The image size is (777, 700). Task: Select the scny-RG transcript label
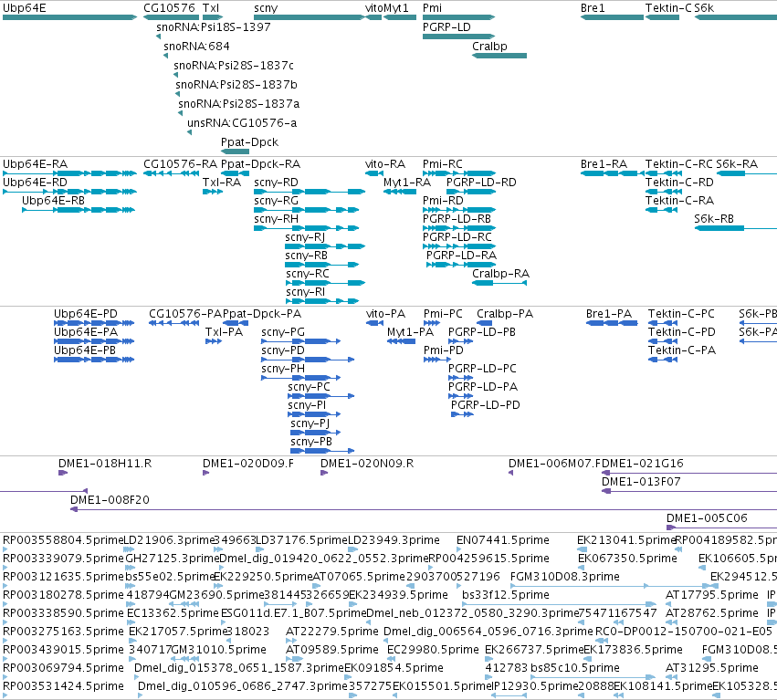pos(276,201)
